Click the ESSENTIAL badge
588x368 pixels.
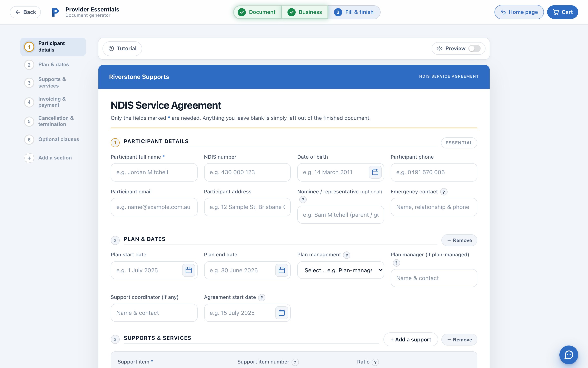459,143
